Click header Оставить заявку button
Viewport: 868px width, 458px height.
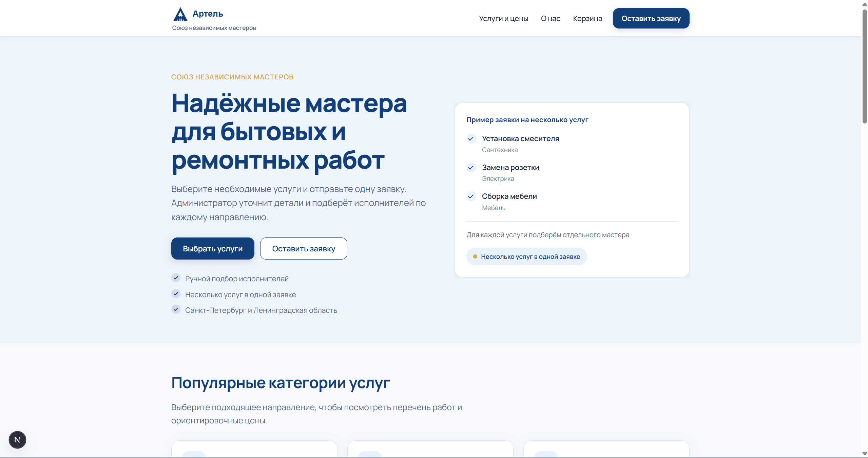click(x=651, y=18)
